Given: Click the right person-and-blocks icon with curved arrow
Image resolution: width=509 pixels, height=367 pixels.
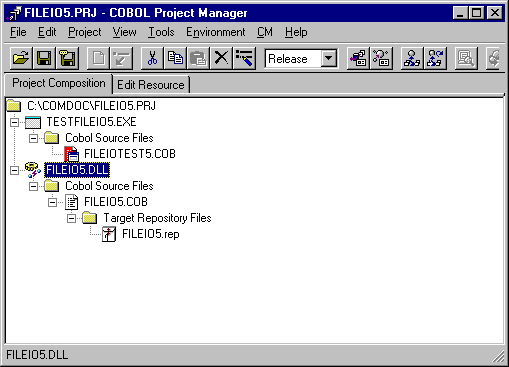Looking at the screenshot, I should pos(435,58).
